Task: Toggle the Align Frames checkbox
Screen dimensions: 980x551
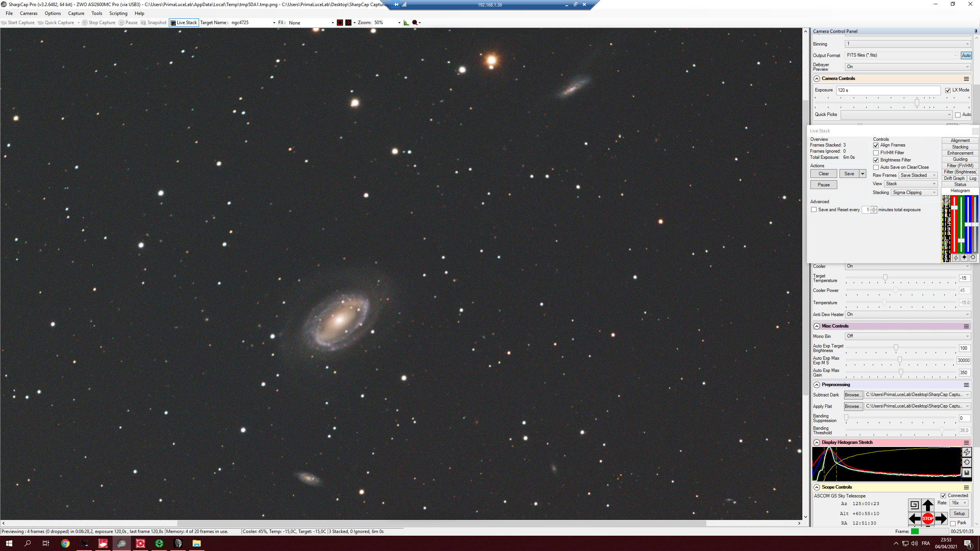Action: point(876,145)
